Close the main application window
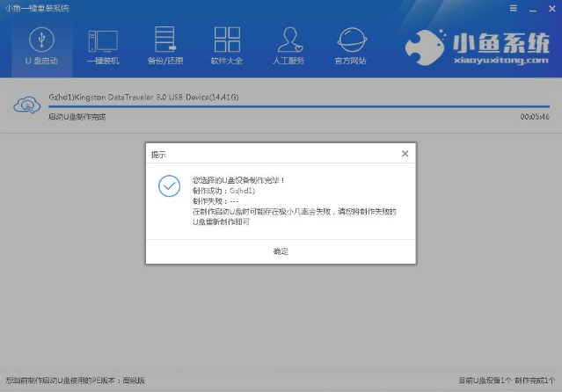562x392 pixels. (550, 8)
